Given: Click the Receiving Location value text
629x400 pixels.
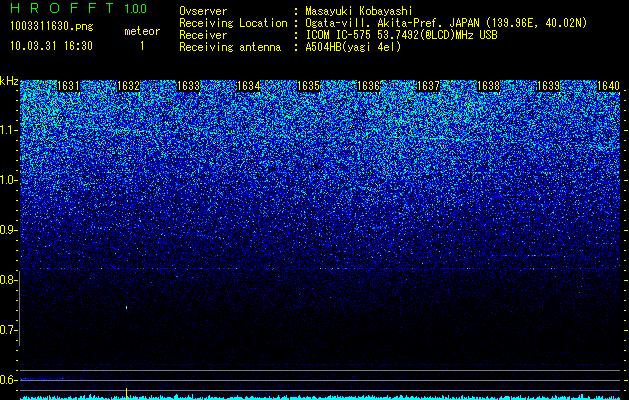Looking at the screenshot, I should (446, 23).
